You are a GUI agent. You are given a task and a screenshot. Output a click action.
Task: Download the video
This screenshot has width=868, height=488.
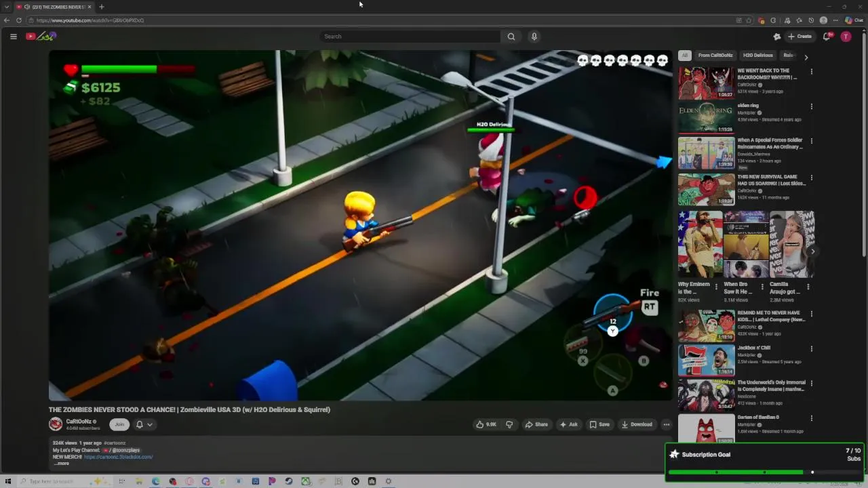(x=637, y=424)
